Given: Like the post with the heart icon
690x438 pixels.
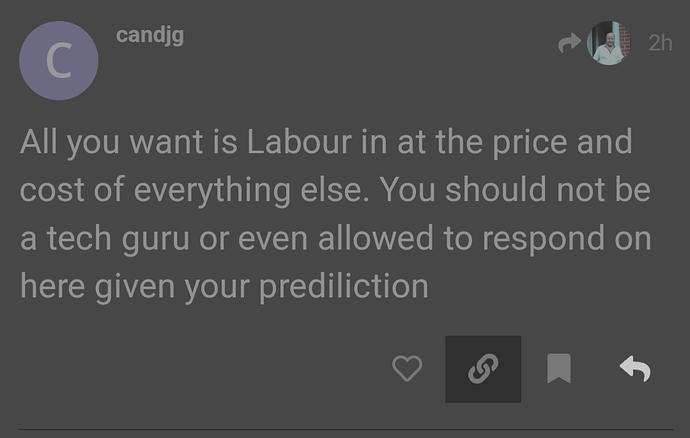Looking at the screenshot, I should point(407,370).
